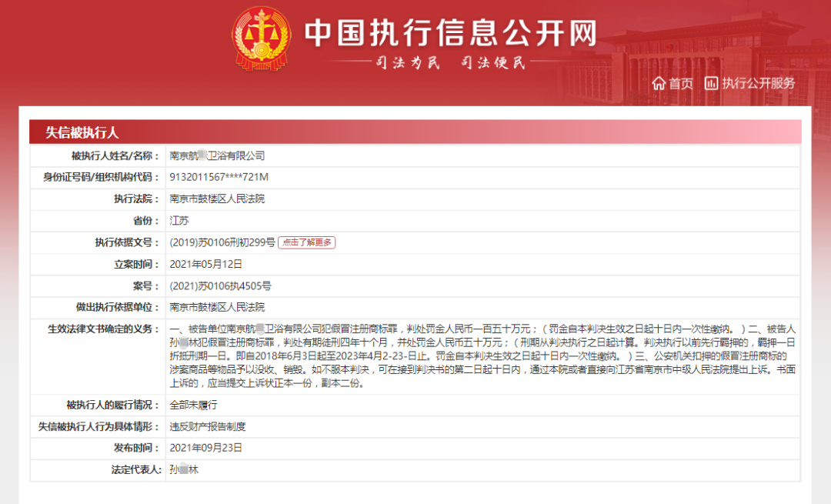The image size is (831, 504).
Task: Click the 被执行人的履行情况 label
Action: click(112, 406)
